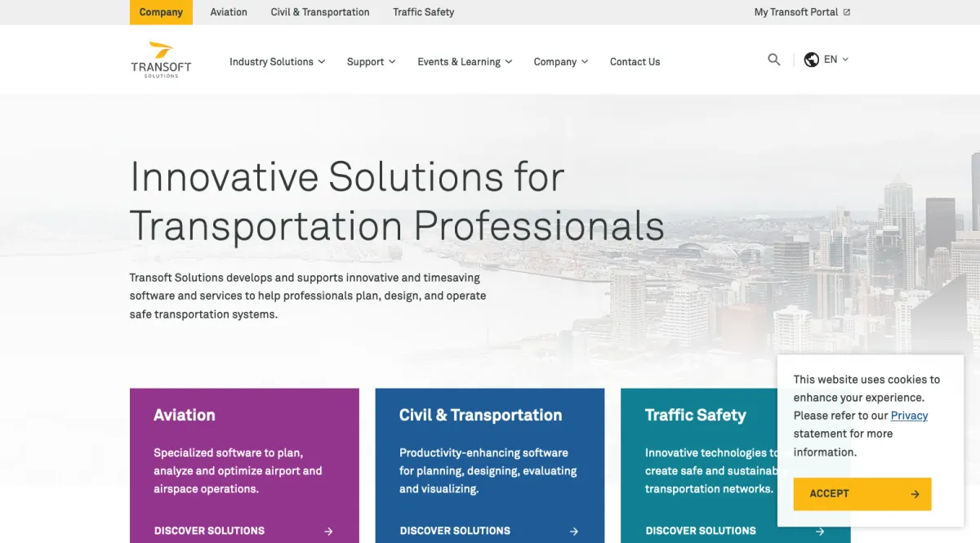Click the Traffic Safety card heading
The image size is (980, 543).
pyautogui.click(x=696, y=415)
